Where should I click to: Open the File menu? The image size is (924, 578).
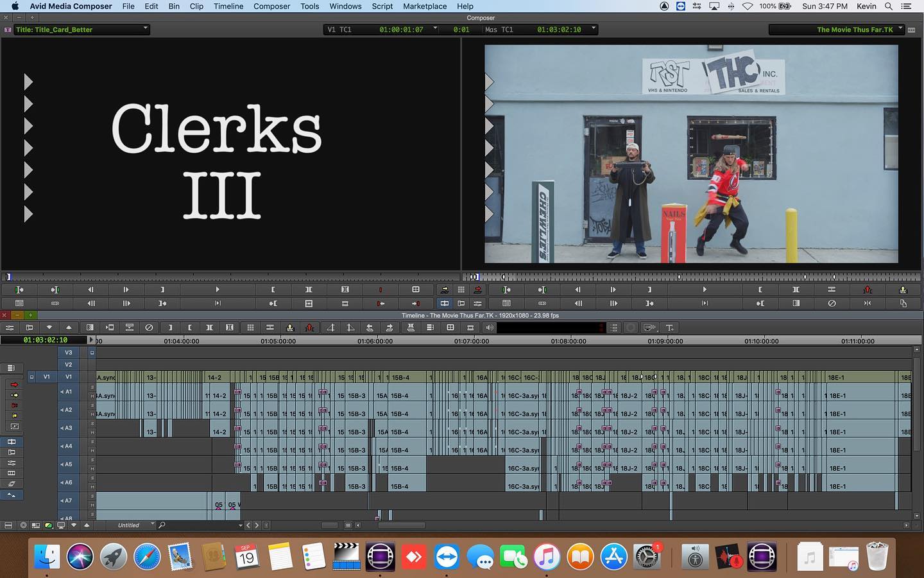click(128, 6)
